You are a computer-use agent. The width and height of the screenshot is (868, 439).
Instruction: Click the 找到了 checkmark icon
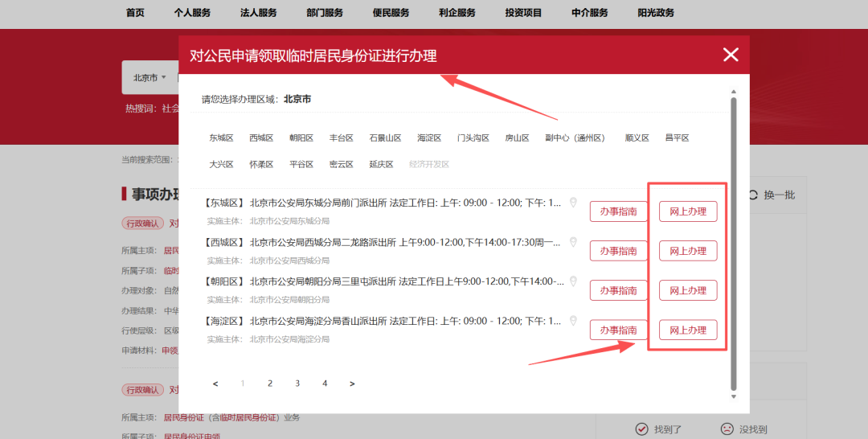(x=641, y=429)
